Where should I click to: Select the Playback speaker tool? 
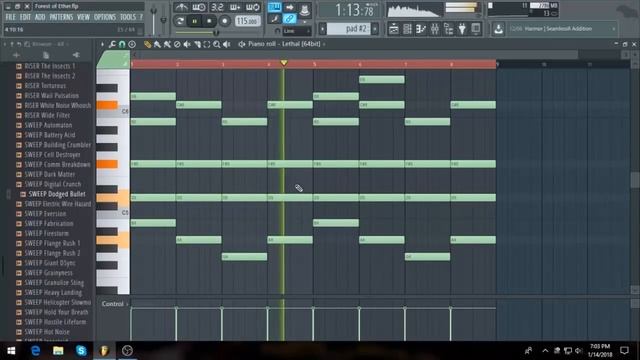point(227,44)
